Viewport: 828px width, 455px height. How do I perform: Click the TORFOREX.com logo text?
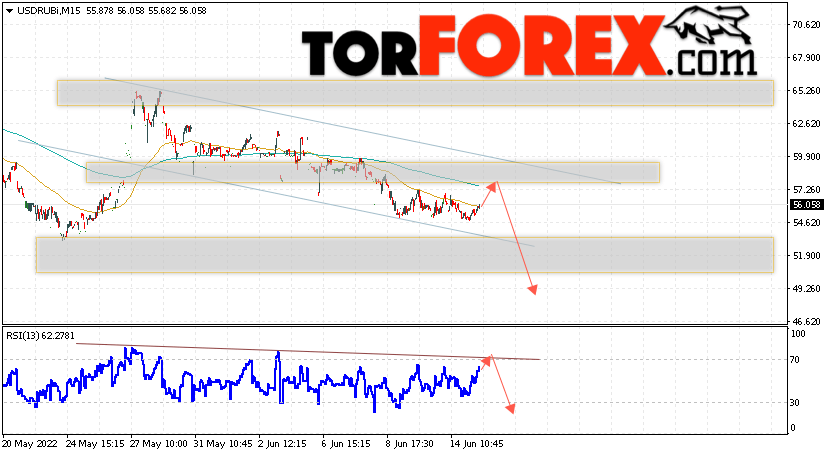pyautogui.click(x=529, y=46)
